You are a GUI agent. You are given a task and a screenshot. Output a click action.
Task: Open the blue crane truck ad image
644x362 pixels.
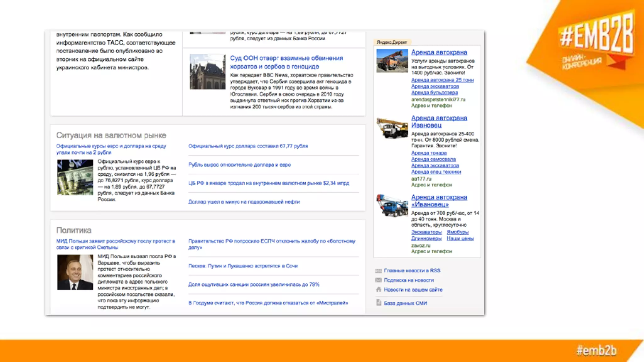(392, 205)
